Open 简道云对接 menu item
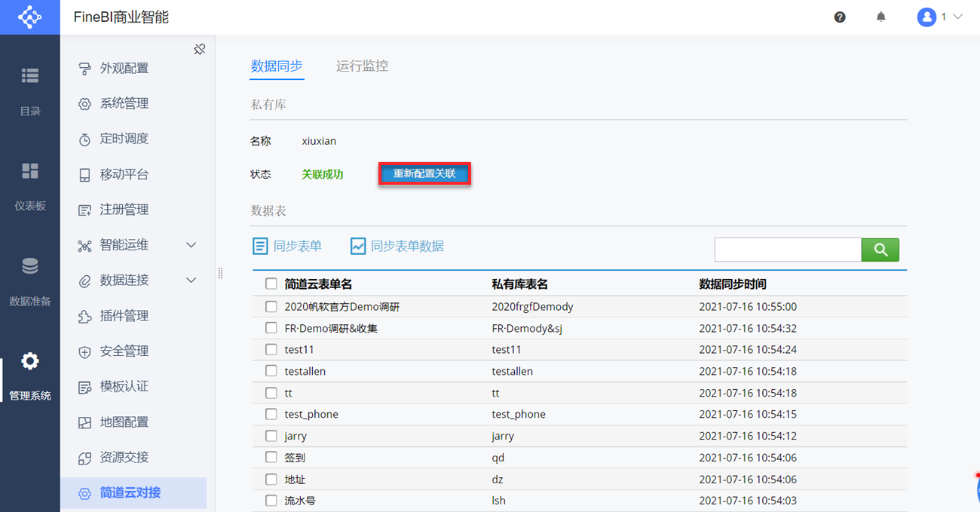 (133, 493)
